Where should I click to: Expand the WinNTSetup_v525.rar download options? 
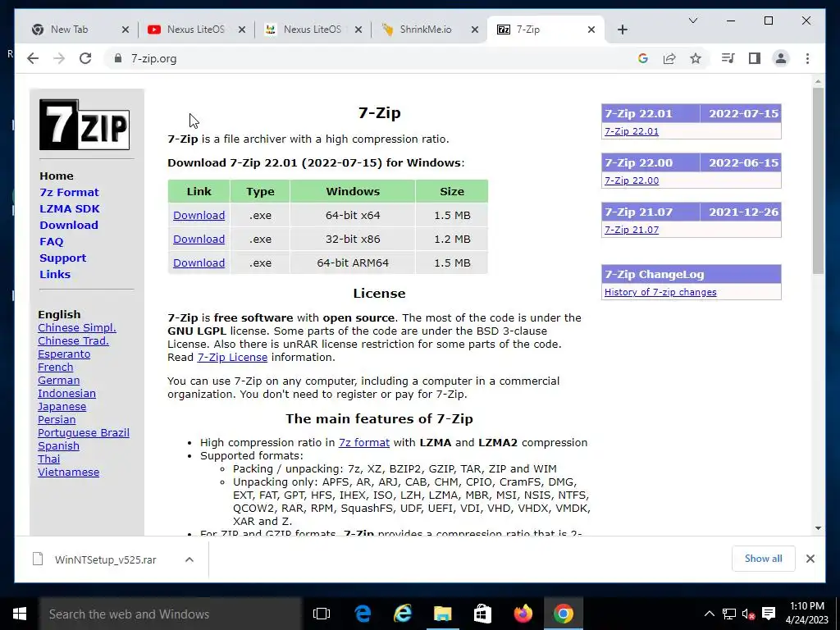coord(189,559)
